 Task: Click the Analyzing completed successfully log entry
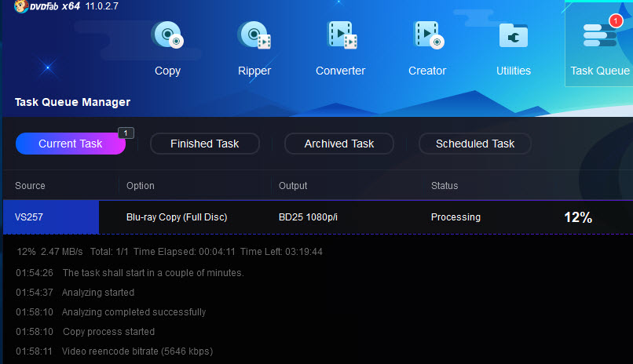111,312
